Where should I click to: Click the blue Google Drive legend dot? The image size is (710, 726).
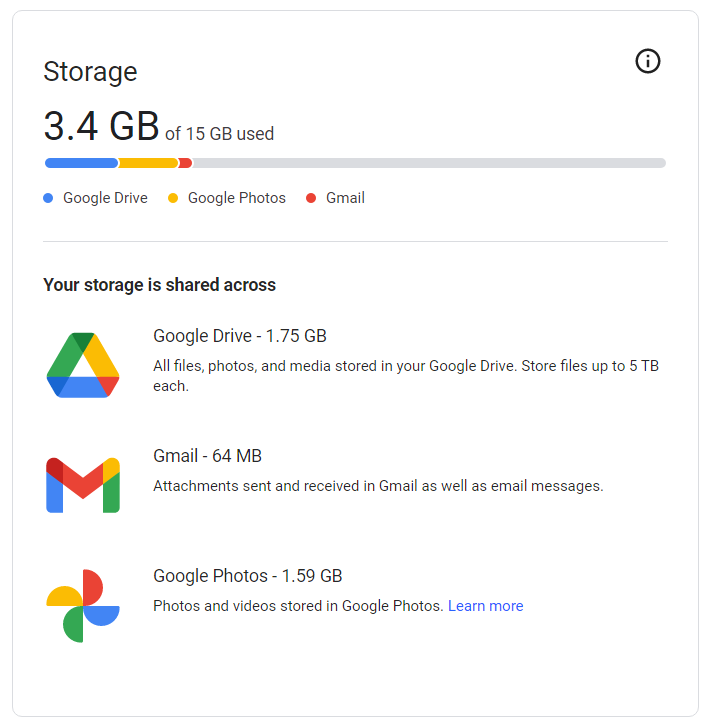pyautogui.click(x=48, y=198)
